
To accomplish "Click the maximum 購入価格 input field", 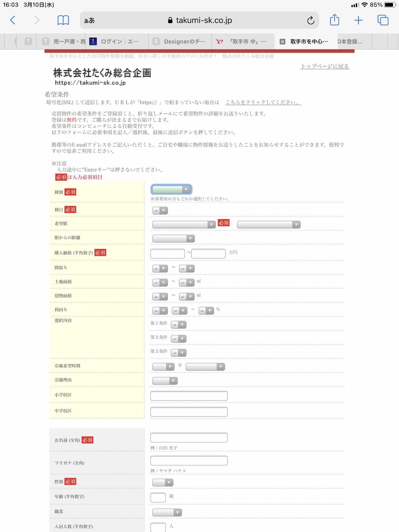I will tap(208, 253).
